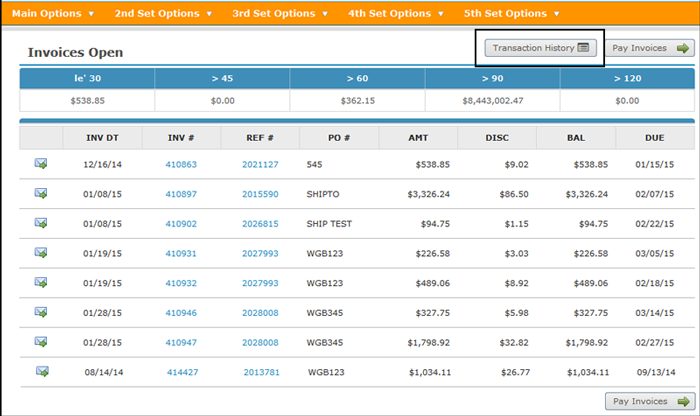Expand the Main Options dropdown menu
Screen dimensions: 700x416
[x=53, y=14]
